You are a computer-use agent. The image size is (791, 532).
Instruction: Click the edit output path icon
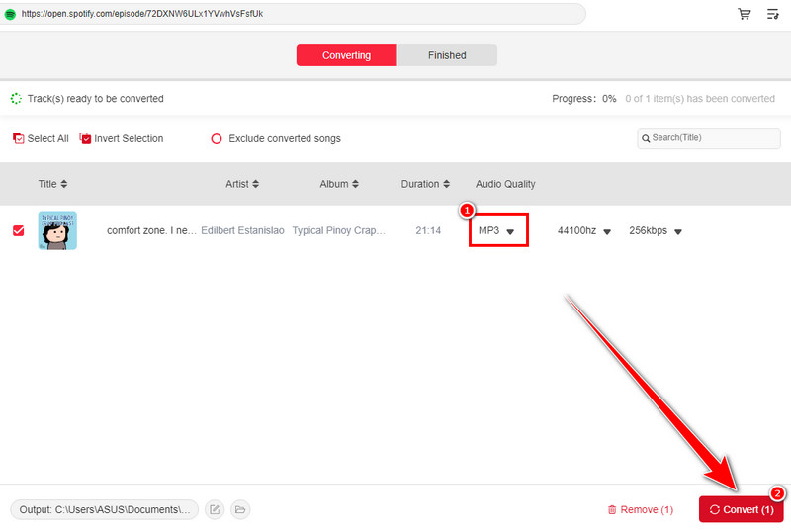pos(215,509)
